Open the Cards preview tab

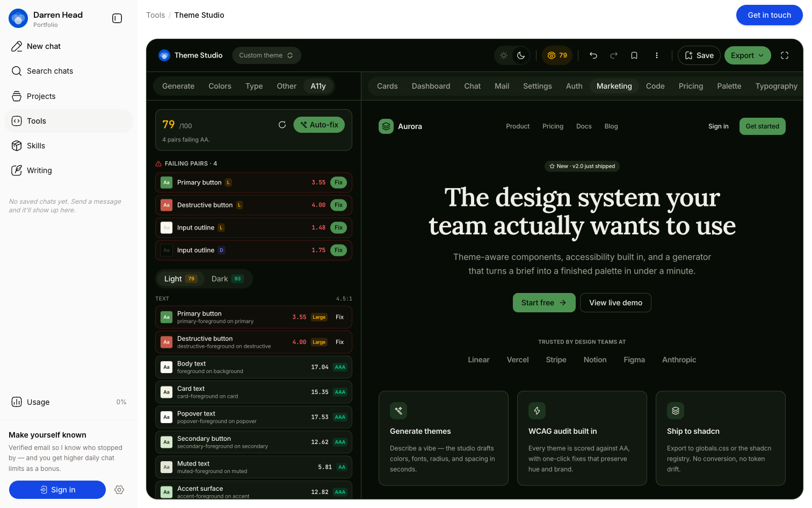[387, 86]
